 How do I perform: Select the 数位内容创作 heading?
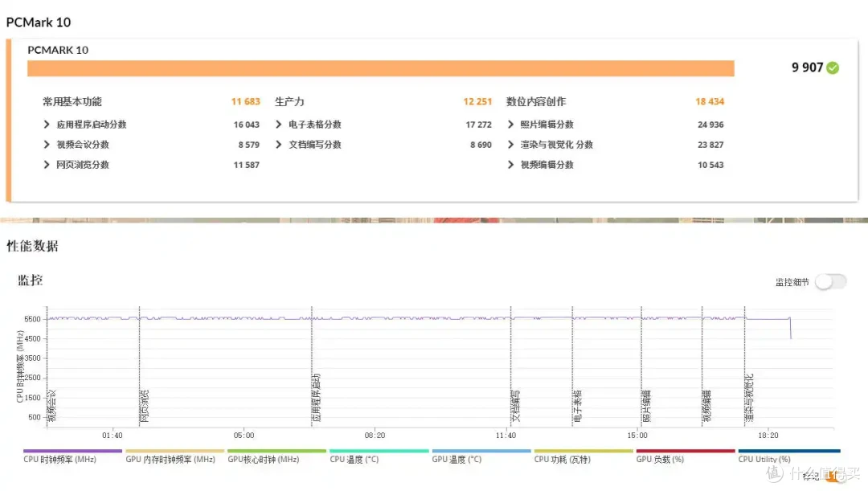536,101
